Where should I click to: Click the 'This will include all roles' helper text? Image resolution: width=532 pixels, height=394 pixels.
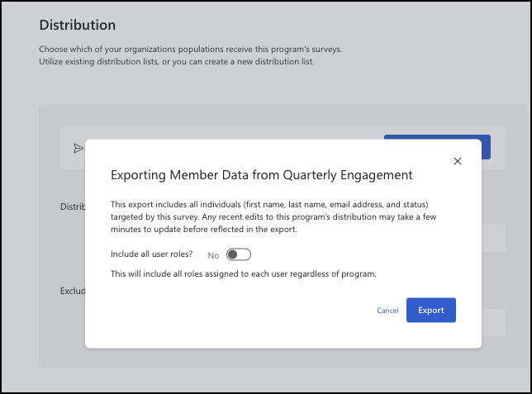(x=244, y=274)
